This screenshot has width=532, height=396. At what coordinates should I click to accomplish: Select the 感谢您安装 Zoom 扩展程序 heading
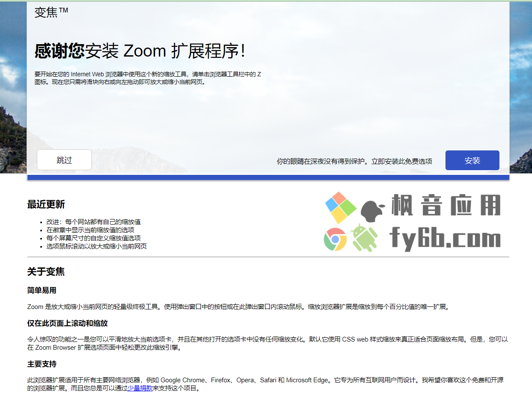(x=140, y=51)
